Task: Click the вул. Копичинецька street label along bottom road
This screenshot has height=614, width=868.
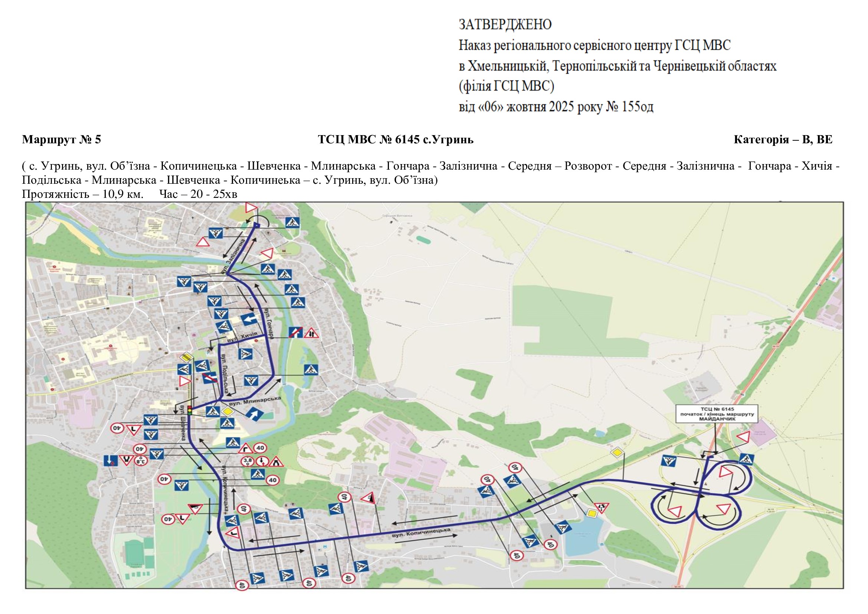Action: [421, 533]
